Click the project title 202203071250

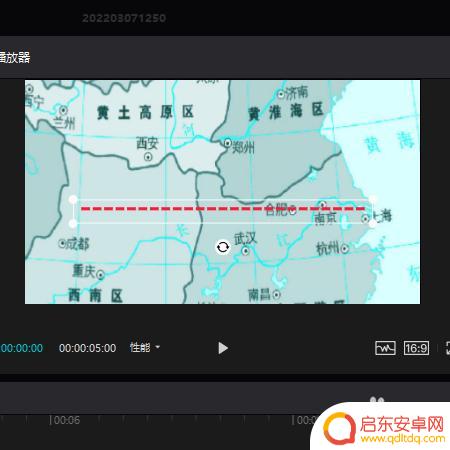tap(124, 18)
